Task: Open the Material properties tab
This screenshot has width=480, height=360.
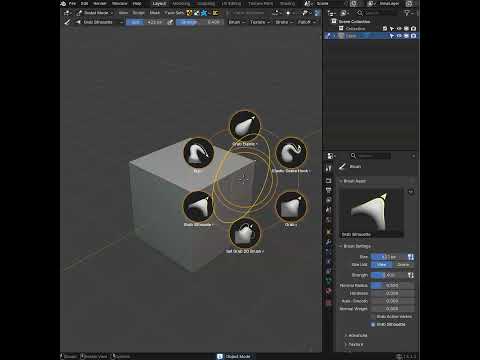Action: [329, 291]
